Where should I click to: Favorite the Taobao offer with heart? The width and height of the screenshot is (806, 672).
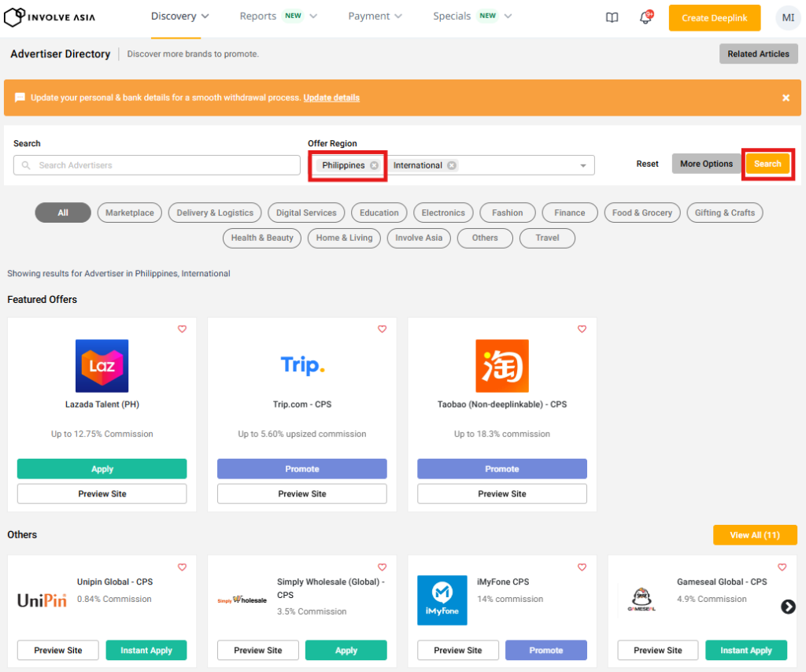[582, 329]
